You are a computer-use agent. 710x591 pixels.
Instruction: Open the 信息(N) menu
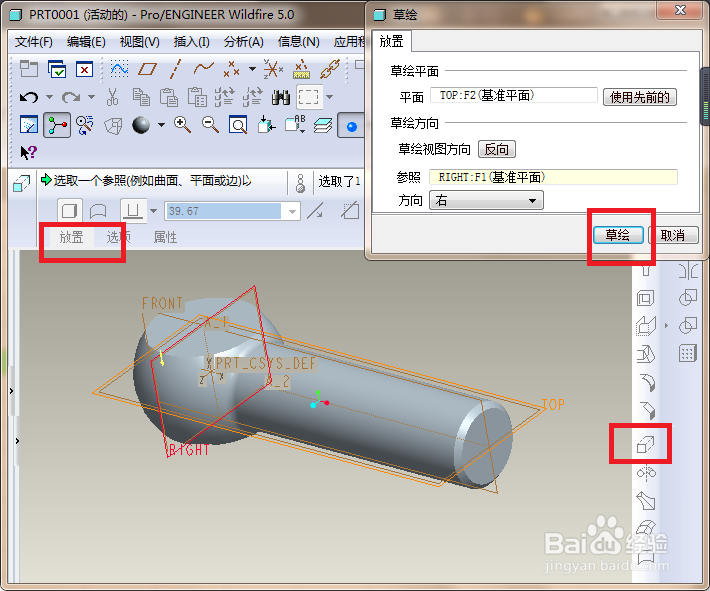pos(298,42)
